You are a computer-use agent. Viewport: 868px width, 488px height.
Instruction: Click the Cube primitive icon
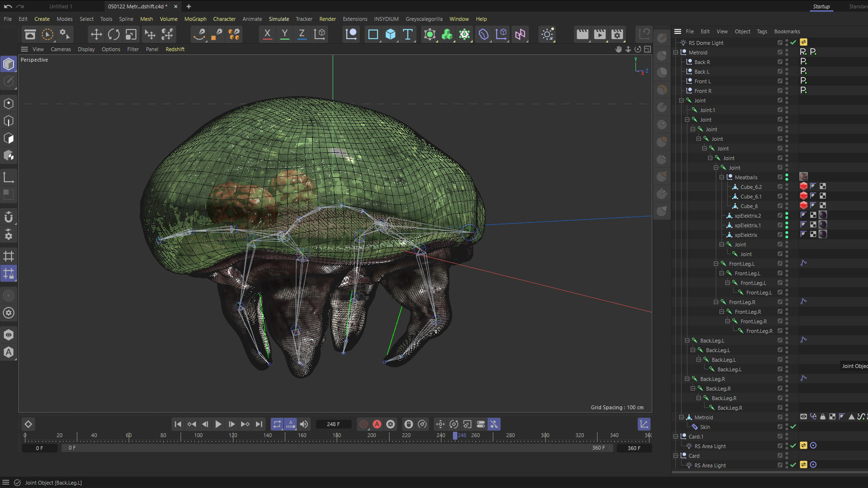coord(390,34)
